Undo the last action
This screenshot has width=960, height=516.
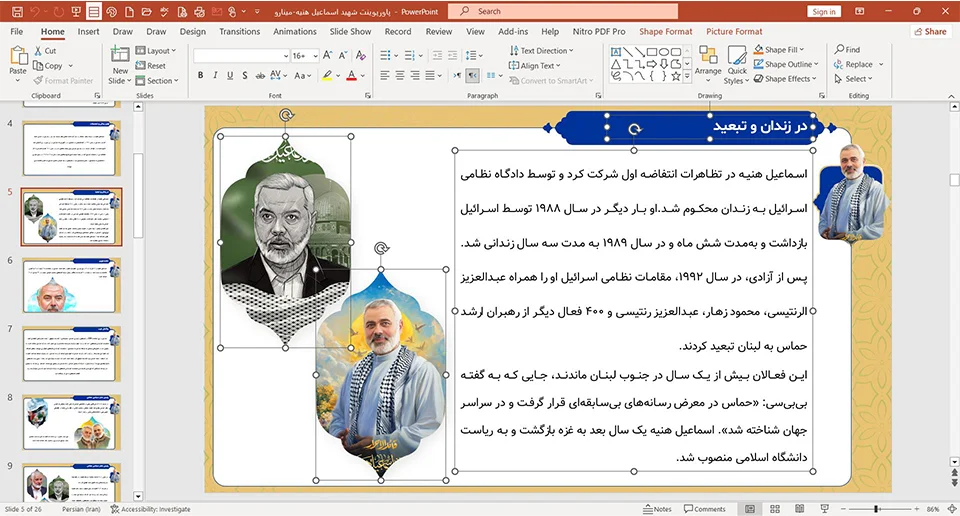36,11
